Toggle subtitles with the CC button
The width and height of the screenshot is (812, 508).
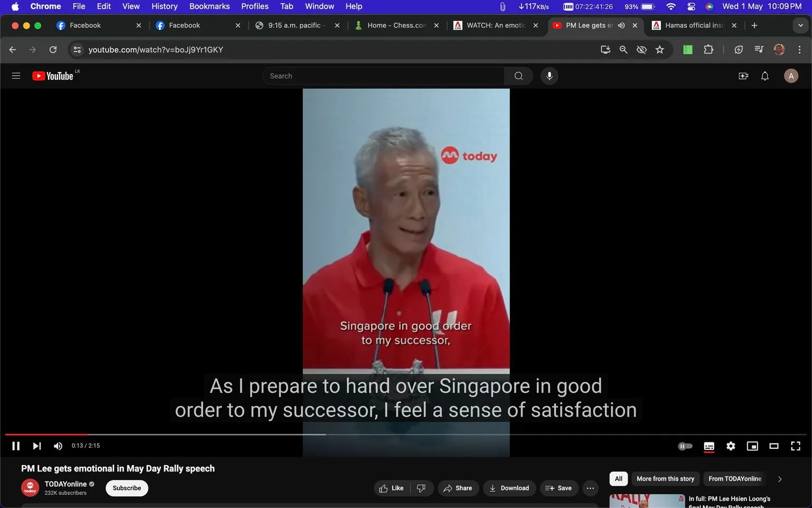point(709,446)
